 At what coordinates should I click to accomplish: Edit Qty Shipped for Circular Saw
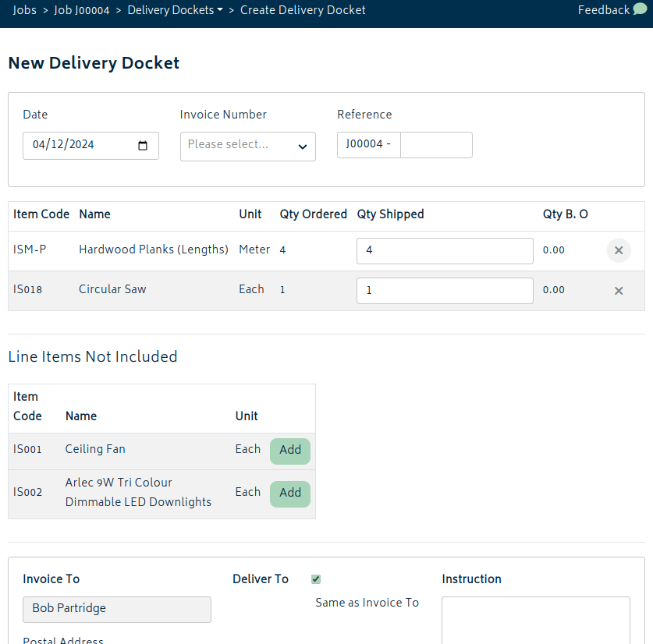point(445,291)
